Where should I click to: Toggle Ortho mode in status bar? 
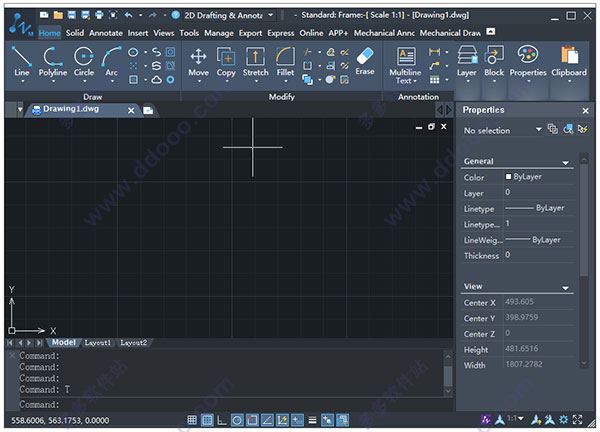pos(222,420)
